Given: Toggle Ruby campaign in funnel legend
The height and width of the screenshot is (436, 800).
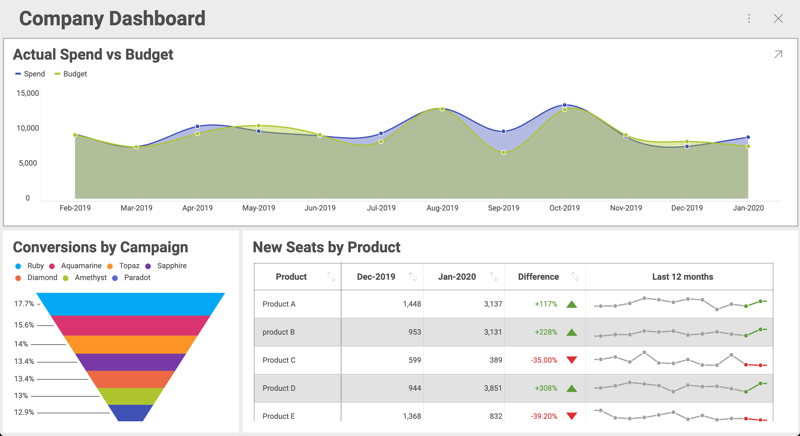Looking at the screenshot, I should pos(30,266).
